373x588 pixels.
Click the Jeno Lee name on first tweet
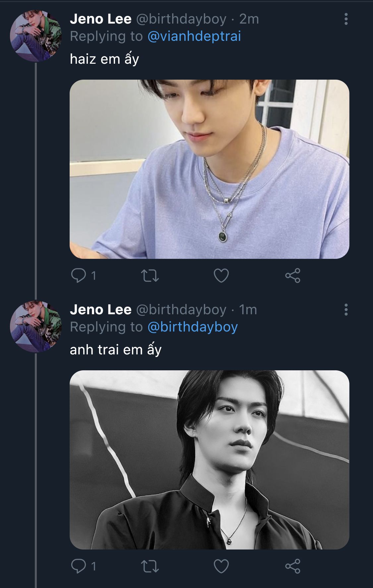click(x=100, y=19)
